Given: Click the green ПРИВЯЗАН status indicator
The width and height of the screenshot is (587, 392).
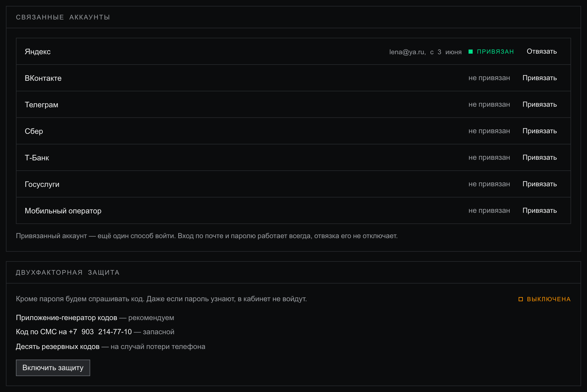Looking at the screenshot, I should coord(491,52).
